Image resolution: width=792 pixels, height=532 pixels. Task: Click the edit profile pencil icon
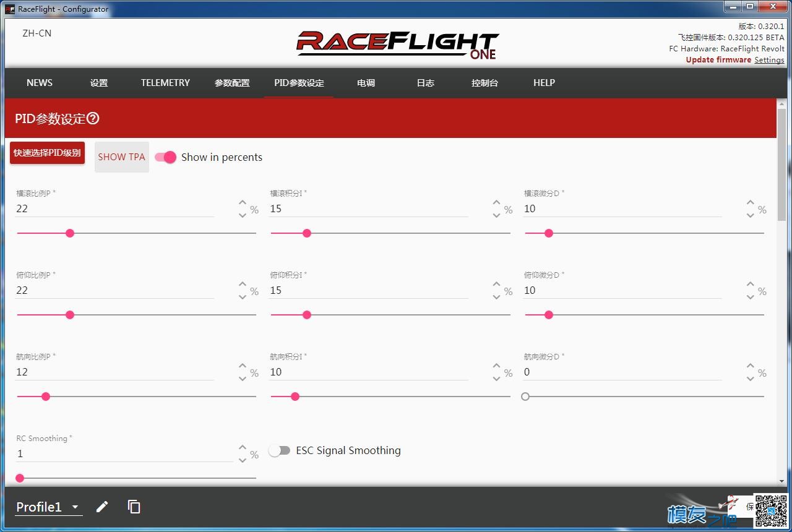click(102, 507)
